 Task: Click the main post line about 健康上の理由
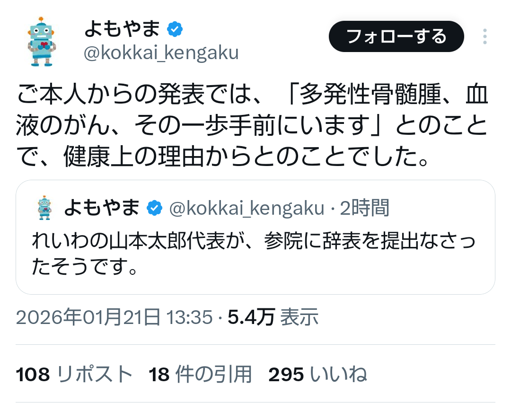(x=222, y=158)
